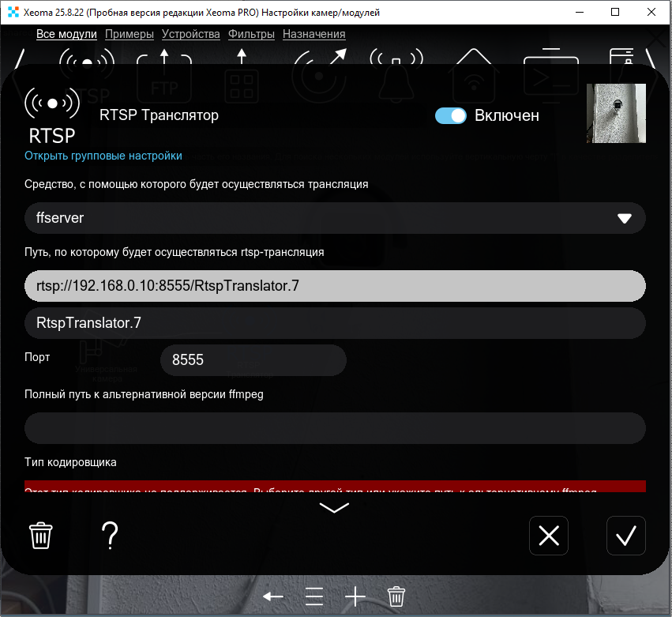Open the Примеры tab

pos(129,34)
